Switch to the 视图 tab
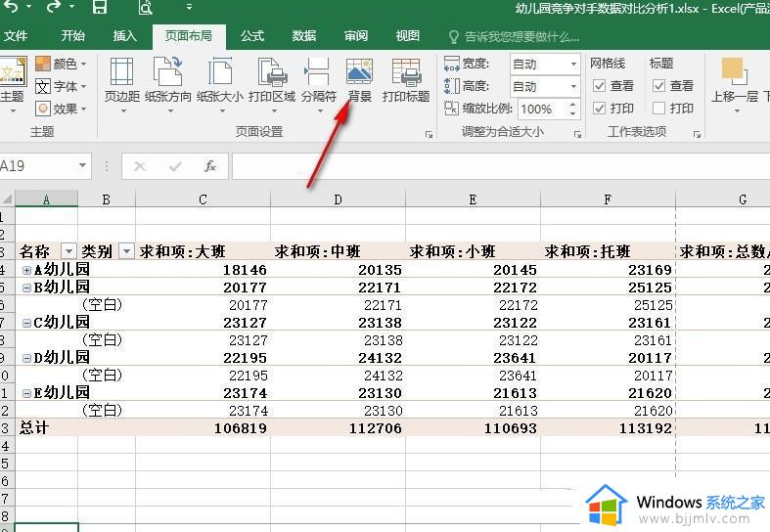 408,36
